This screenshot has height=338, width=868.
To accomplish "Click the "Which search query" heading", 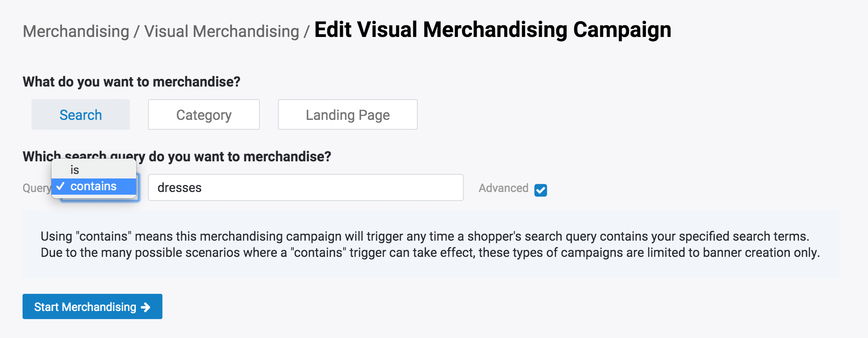I will 239,156.
